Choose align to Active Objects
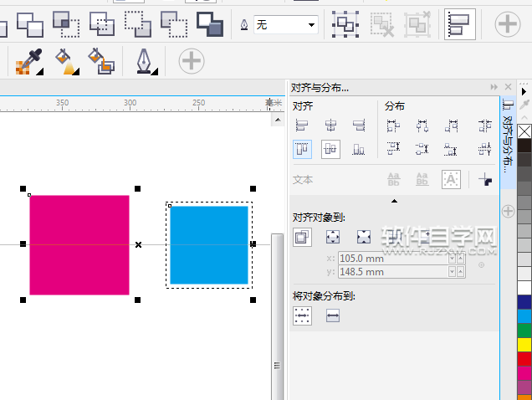This screenshot has width=532, height=400. click(302, 237)
